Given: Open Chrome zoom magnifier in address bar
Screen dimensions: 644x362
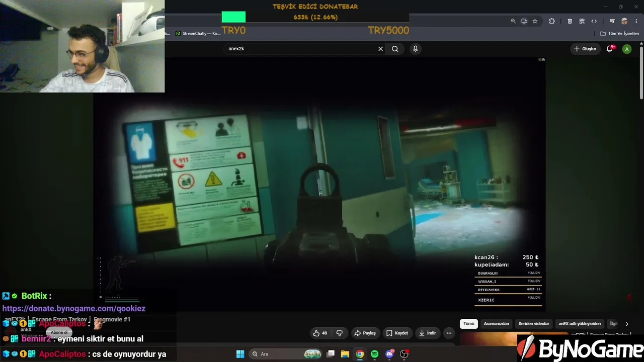Looking at the screenshot, I should pyautogui.click(x=513, y=21).
